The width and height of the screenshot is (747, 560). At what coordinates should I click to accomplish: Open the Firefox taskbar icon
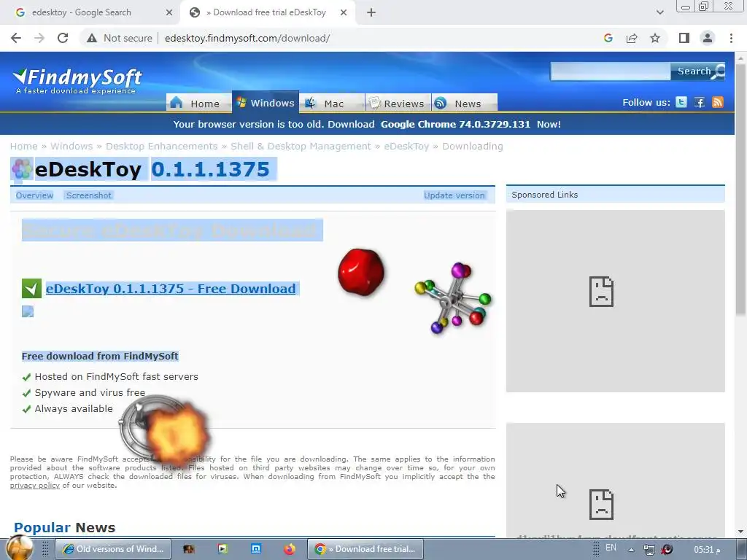pyautogui.click(x=289, y=549)
